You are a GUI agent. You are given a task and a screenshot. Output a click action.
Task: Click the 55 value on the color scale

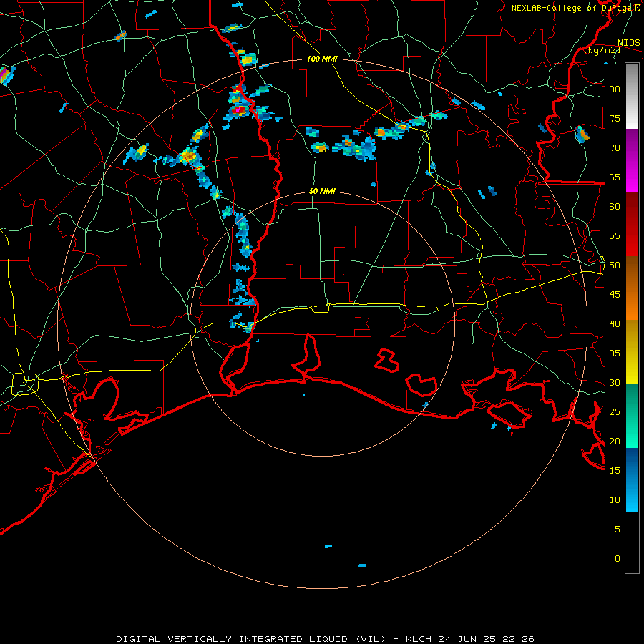tap(615, 236)
